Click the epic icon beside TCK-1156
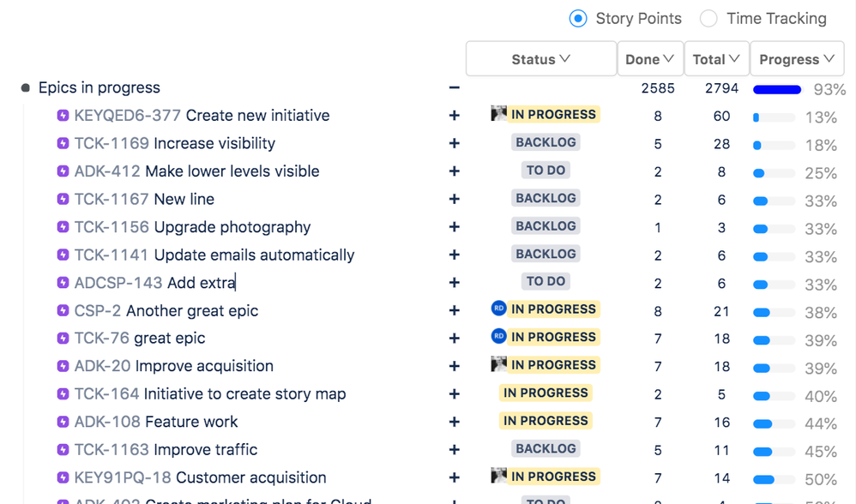Image resolution: width=856 pixels, height=504 pixels. click(63, 226)
